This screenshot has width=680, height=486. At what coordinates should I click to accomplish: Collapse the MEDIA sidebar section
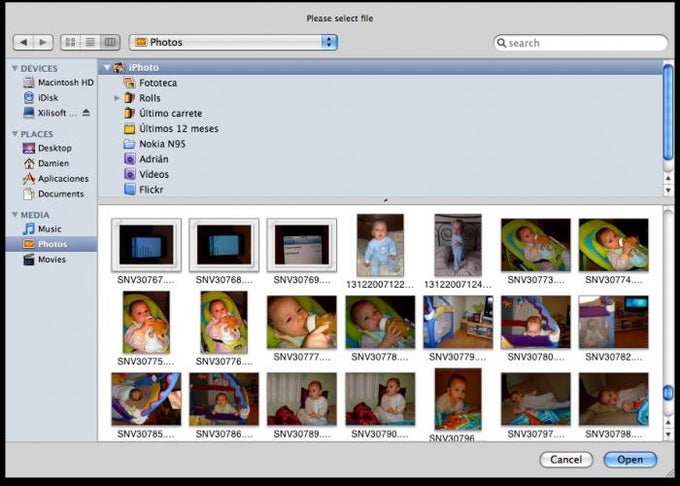click(15, 215)
